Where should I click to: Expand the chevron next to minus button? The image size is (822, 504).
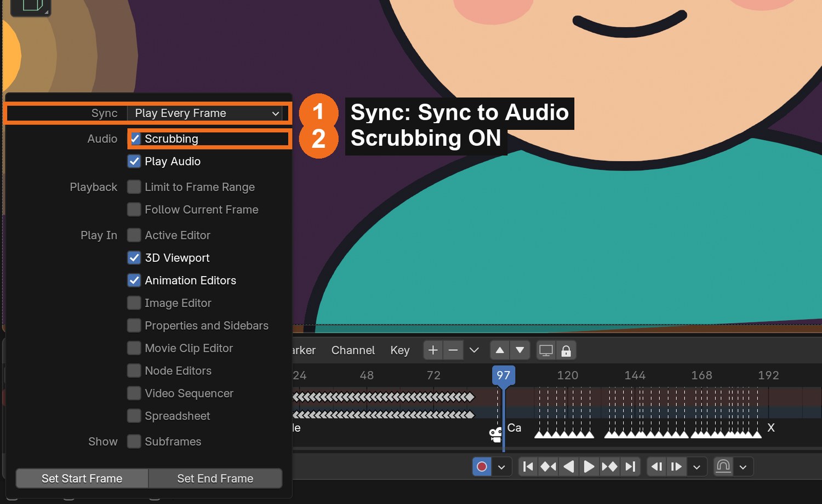pos(475,351)
